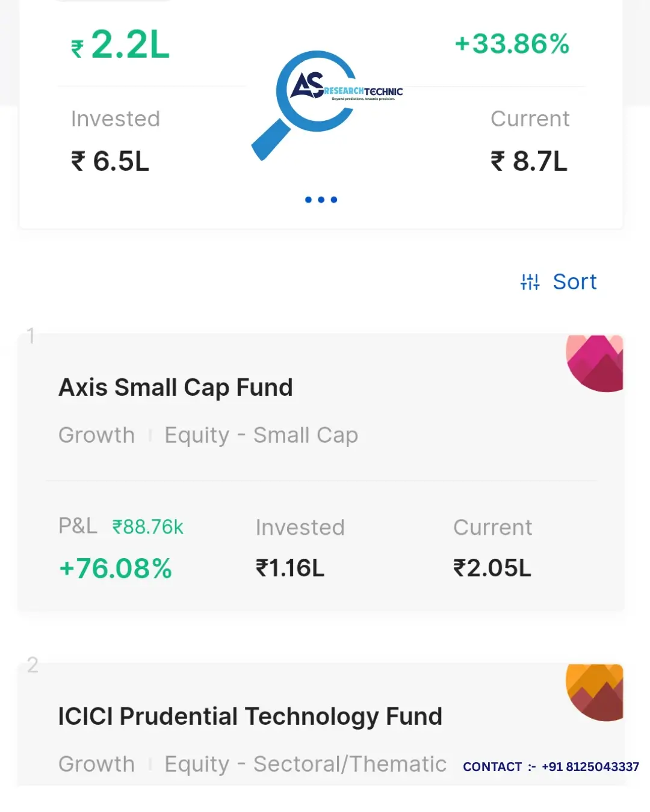650x812 pixels.
Task: Select the +33.86% overall return value
Action: pyautogui.click(x=512, y=44)
